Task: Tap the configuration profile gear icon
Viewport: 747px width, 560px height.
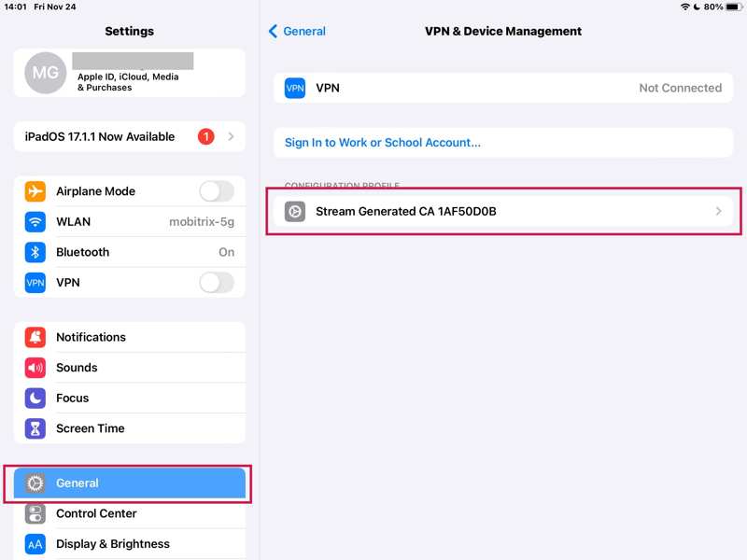Action: pos(295,212)
